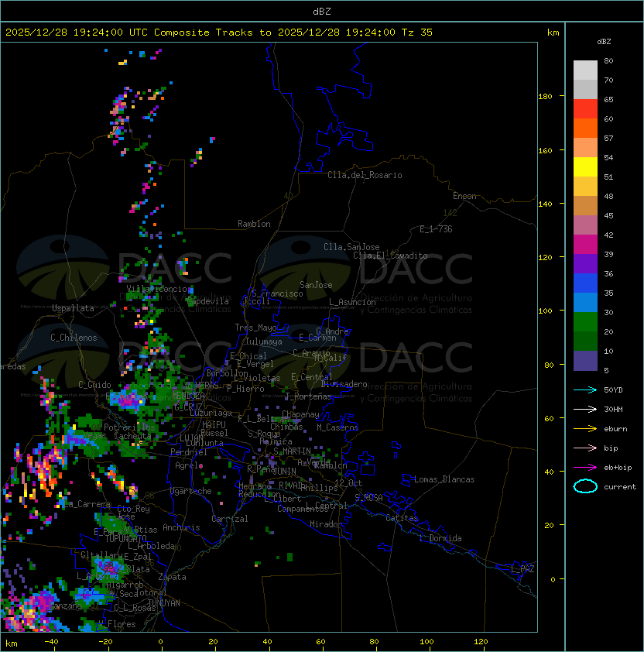644x652 pixels.
Task: Click the 'L_Asuncion' place label
Action: click(x=352, y=302)
